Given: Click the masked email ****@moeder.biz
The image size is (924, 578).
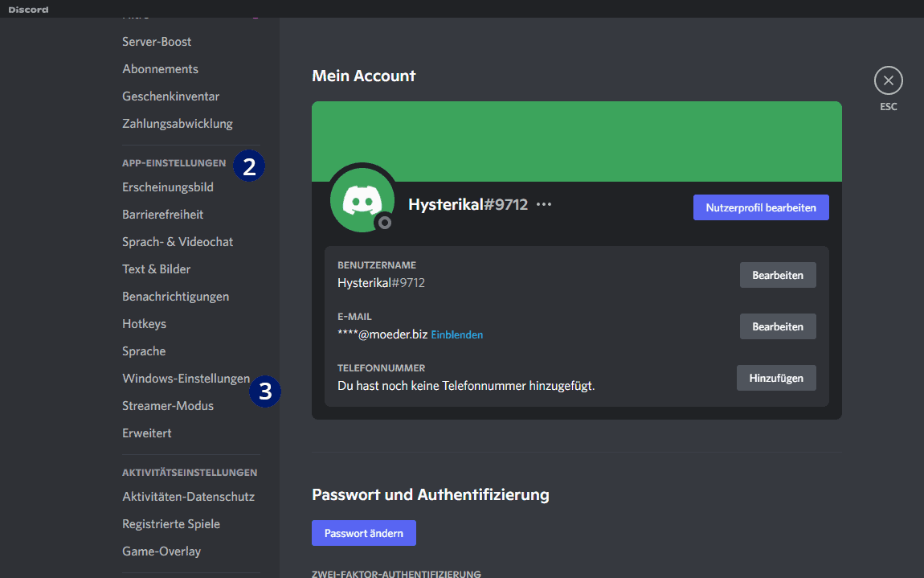Looking at the screenshot, I should (382, 334).
